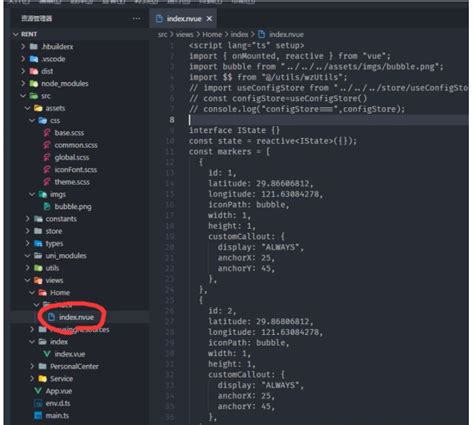Click the common.scss Sass file icon
This screenshot has width=474, height=425.
[47, 145]
